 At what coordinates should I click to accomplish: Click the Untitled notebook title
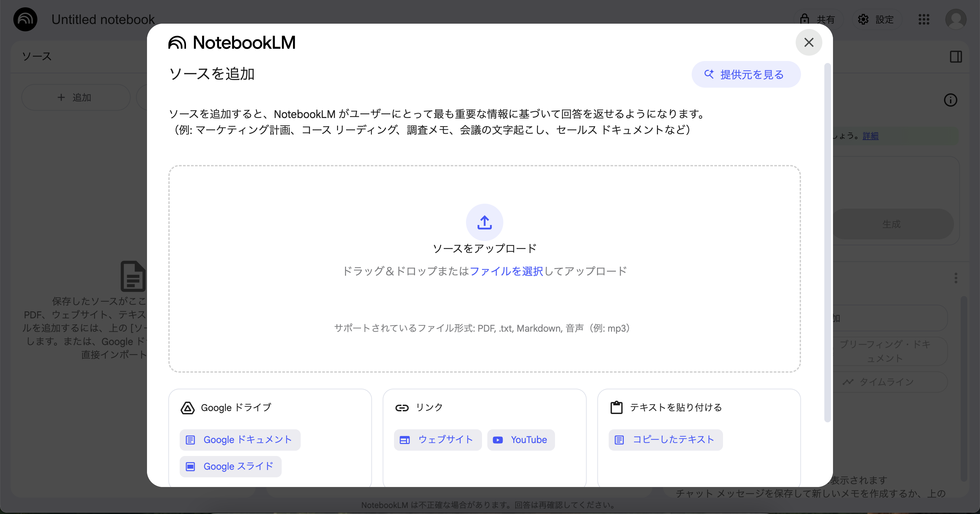pos(103,19)
